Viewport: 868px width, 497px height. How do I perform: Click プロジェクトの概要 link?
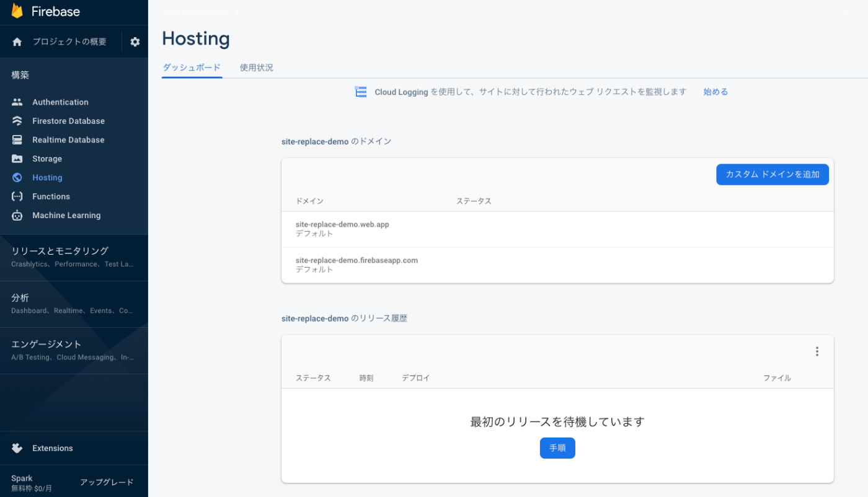pos(69,42)
